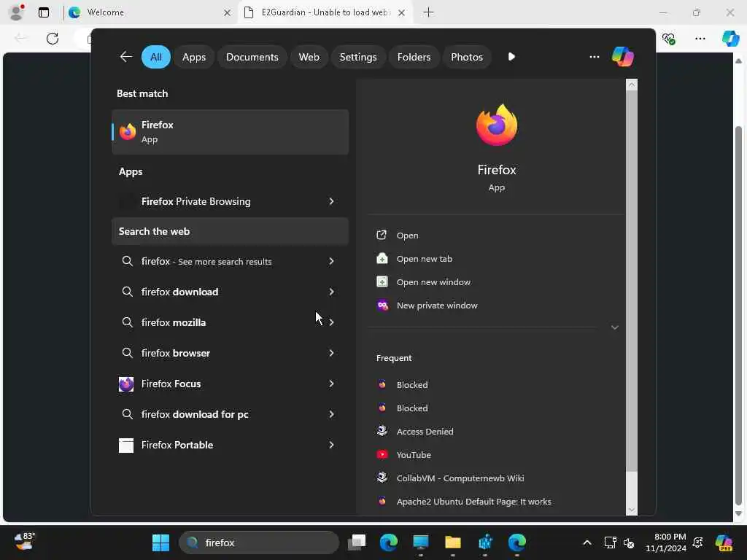Image resolution: width=747 pixels, height=560 pixels.
Task: Expand 'firefox - See more search results' chevron
Action: 332,261
